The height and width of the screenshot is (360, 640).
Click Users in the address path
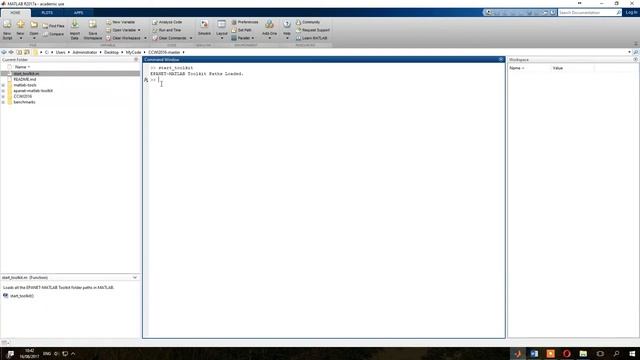pyautogui.click(x=60, y=52)
